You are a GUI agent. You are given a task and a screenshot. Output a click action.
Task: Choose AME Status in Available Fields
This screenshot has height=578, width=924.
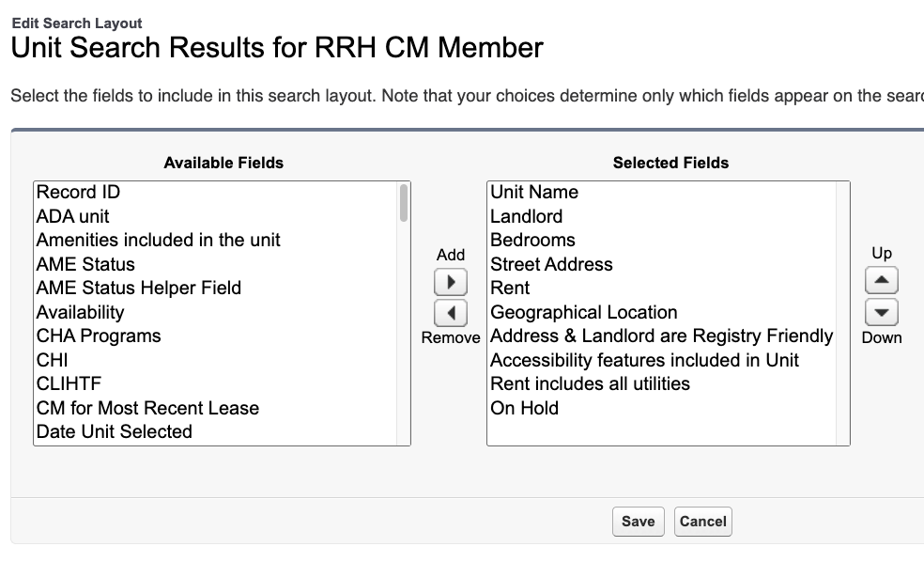pyautogui.click(x=85, y=264)
